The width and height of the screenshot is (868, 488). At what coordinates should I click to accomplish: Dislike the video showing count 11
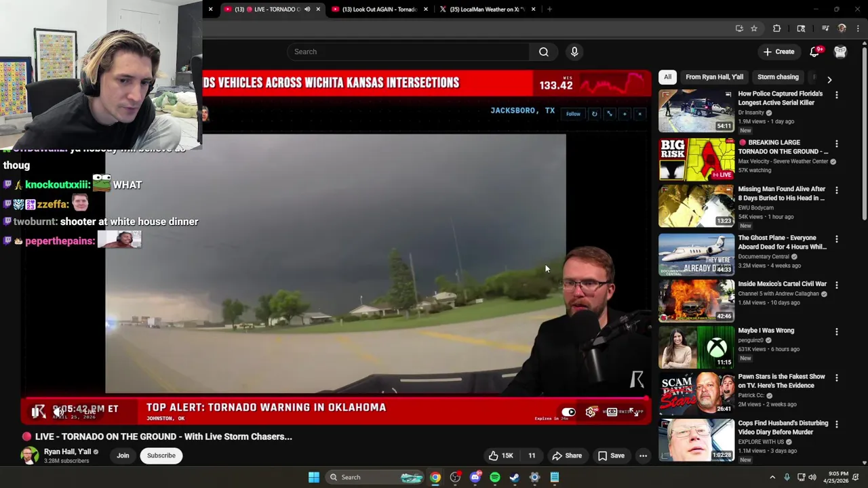532,455
